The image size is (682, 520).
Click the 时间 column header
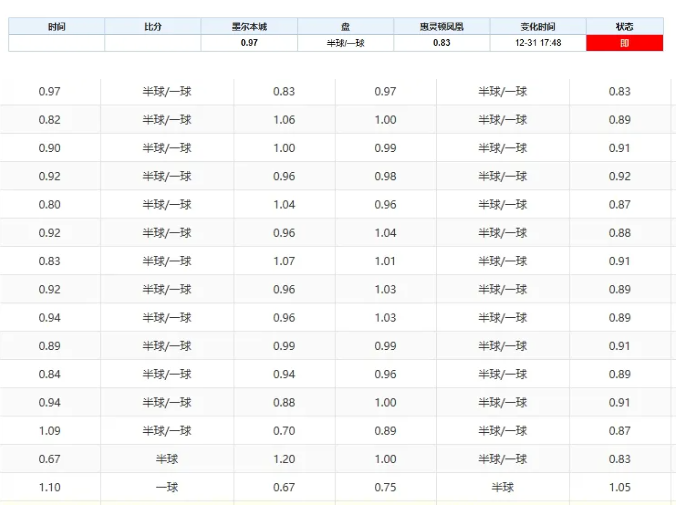[56, 26]
